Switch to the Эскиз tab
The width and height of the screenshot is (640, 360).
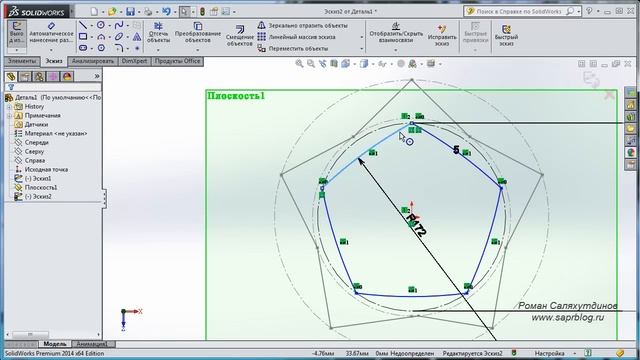coord(53,61)
